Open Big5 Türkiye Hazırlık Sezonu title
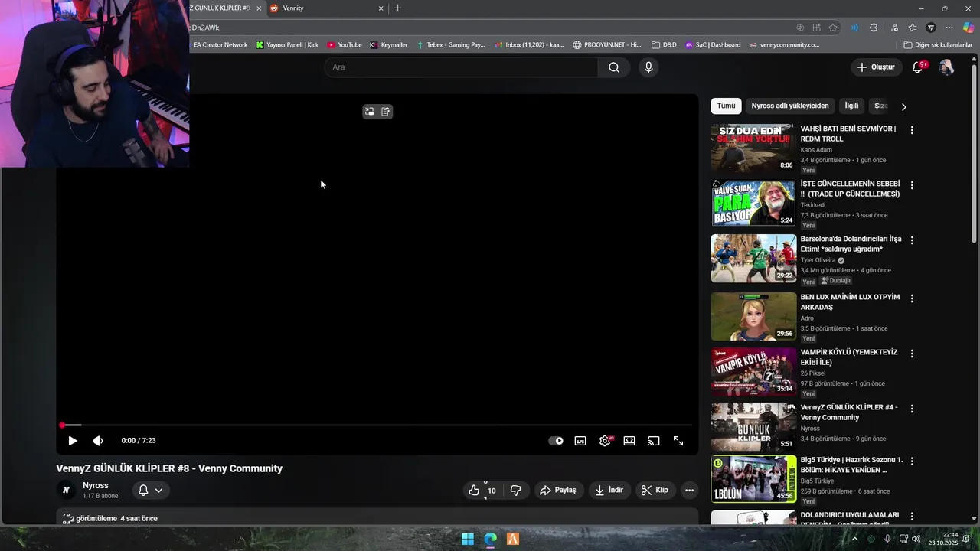This screenshot has width=980, height=551. 851,465
